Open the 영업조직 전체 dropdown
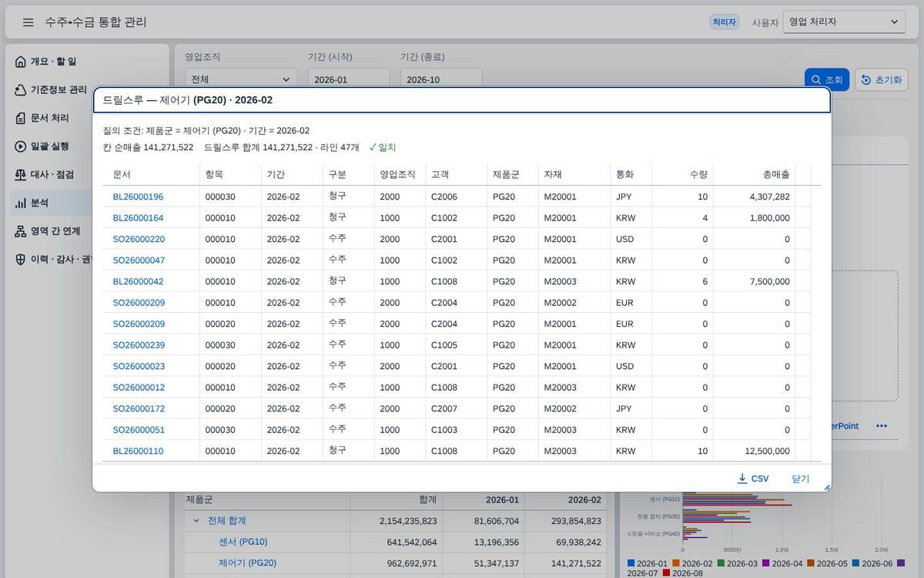 (x=241, y=79)
